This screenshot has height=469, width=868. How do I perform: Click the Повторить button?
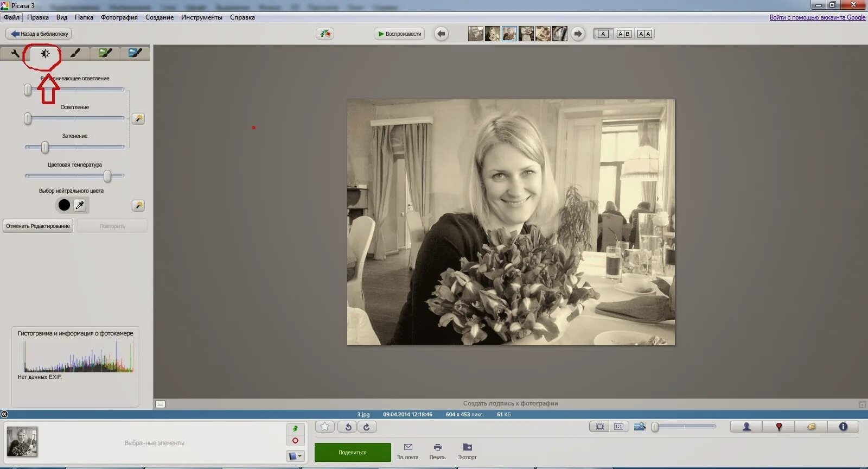click(112, 226)
